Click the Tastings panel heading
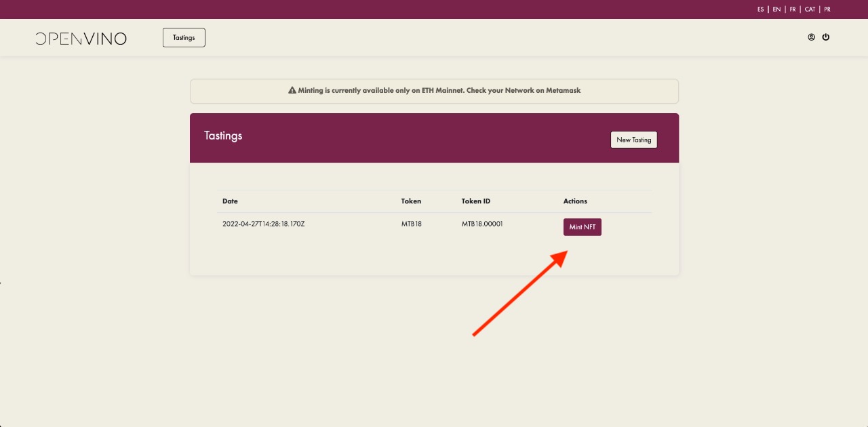Image resolution: width=868 pixels, height=427 pixels. click(223, 136)
